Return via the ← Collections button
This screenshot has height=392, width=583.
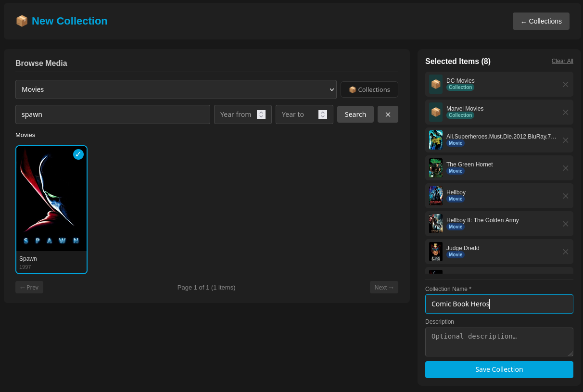(541, 21)
